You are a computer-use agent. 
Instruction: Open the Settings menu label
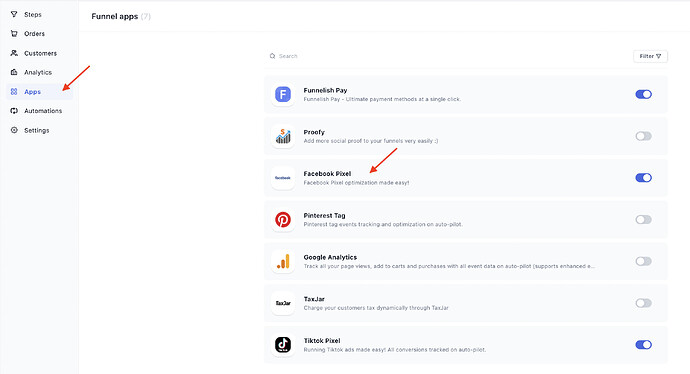37,130
